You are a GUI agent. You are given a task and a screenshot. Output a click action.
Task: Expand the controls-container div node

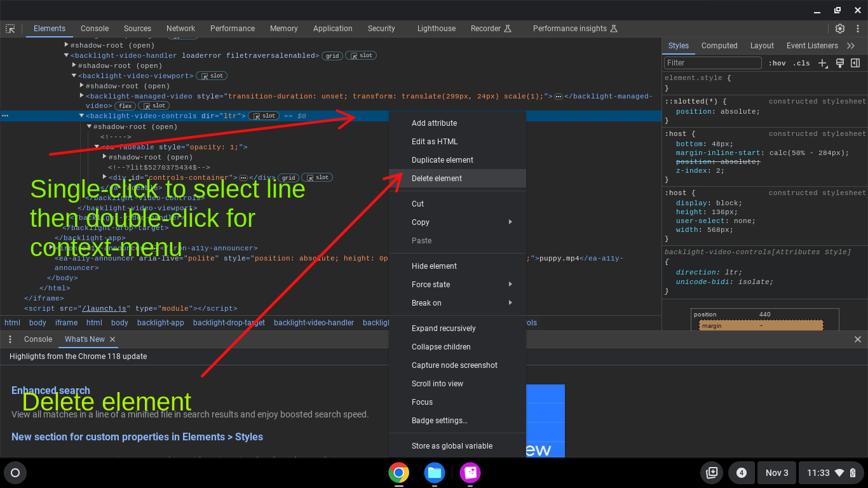pos(104,177)
